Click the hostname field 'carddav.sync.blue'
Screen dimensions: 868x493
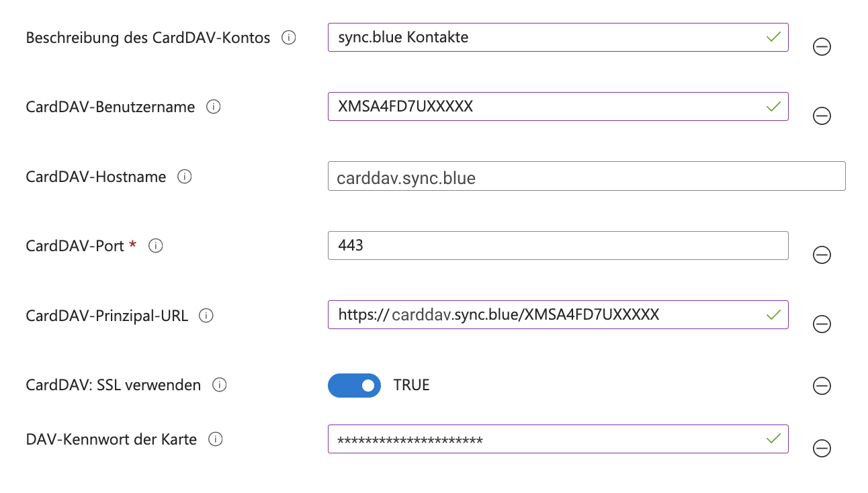587,176
